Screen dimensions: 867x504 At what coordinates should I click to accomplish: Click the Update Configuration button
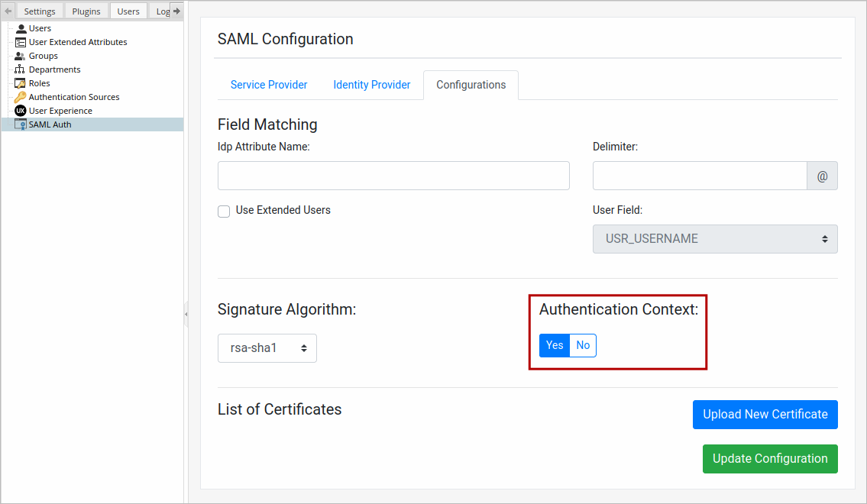[770, 459]
